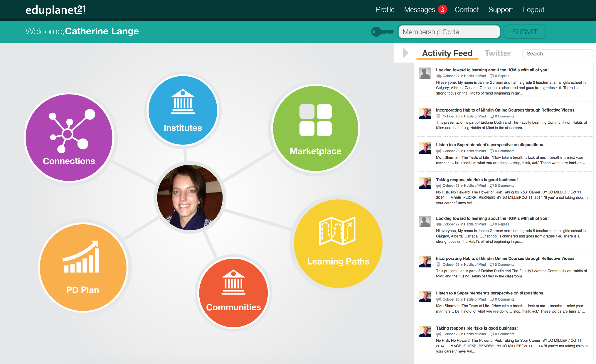Image resolution: width=596 pixels, height=364 pixels.
Task: Click the key icon beside Membership Code
Action: click(x=382, y=32)
